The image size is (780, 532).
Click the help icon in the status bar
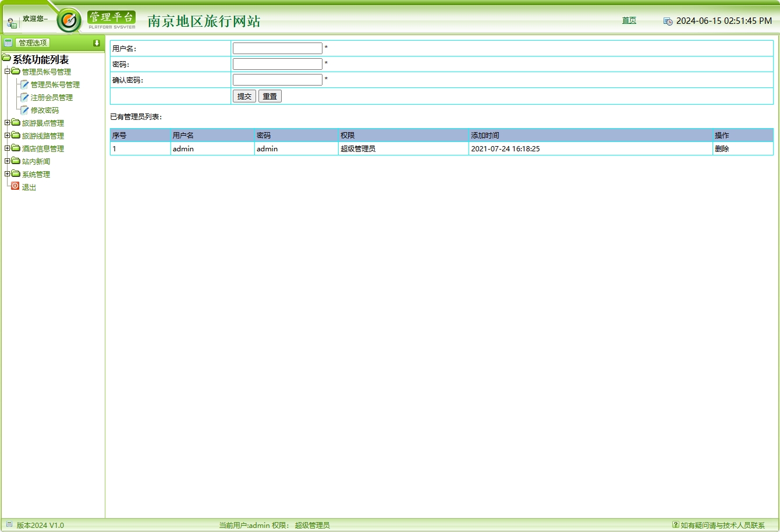tap(676, 524)
